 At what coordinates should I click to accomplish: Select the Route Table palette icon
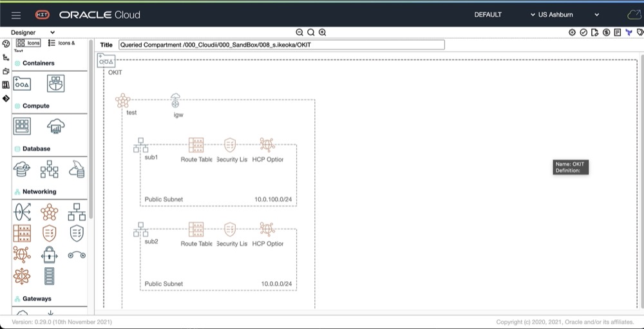coord(22,233)
